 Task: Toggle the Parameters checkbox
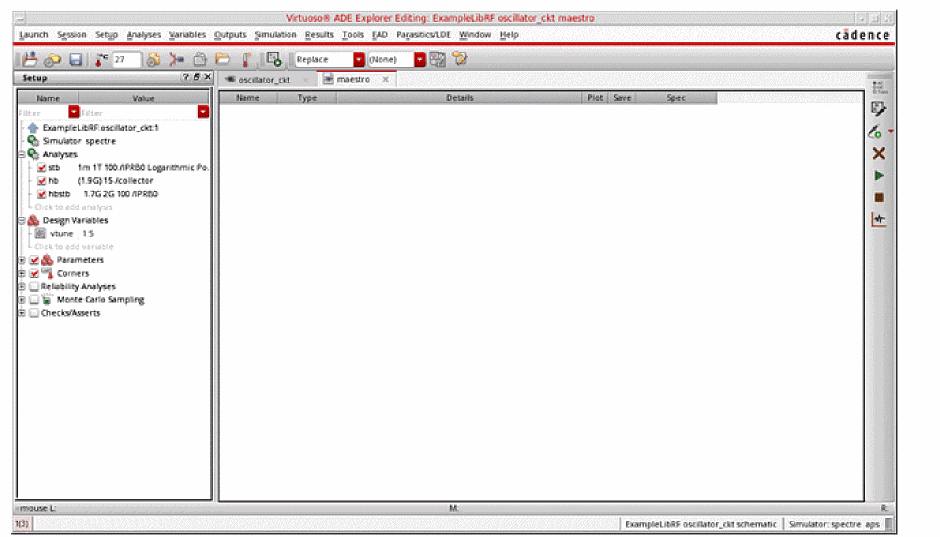pyautogui.click(x=34, y=260)
